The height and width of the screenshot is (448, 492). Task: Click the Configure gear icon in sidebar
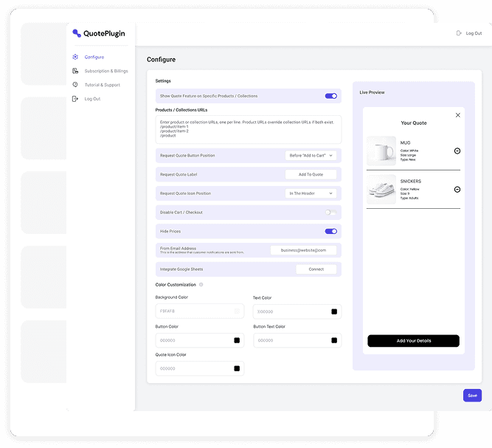coord(75,57)
